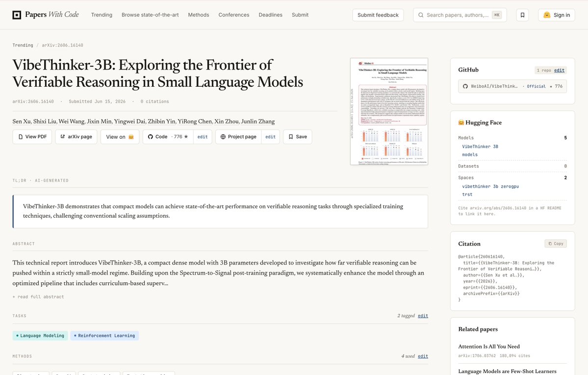Viewport: 588px width, 375px height.
Task: Open the View PDF button
Action: pos(32,137)
